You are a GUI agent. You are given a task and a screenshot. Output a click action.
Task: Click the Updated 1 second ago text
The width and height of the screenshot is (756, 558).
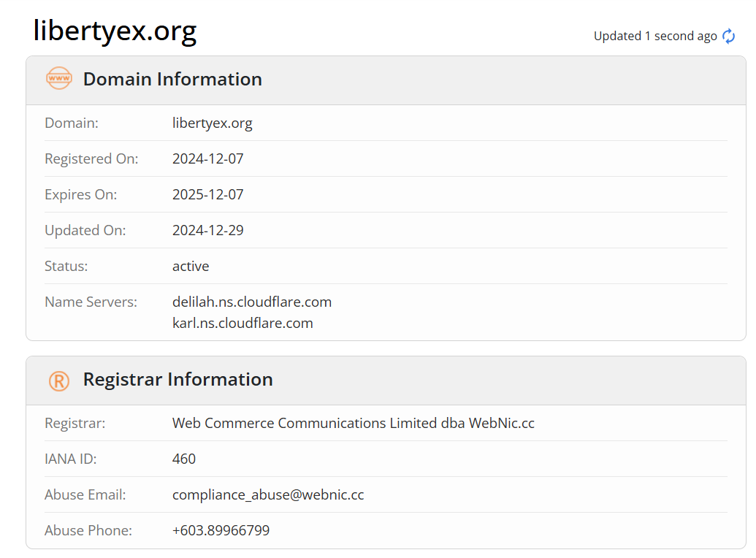(655, 37)
